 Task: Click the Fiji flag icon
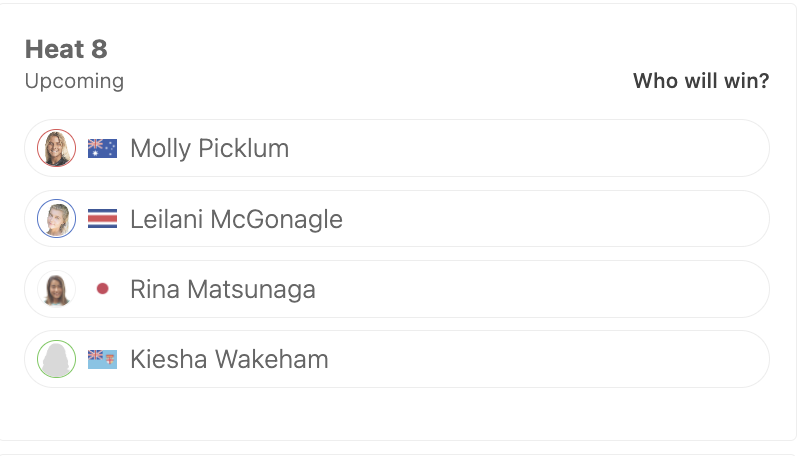(x=102, y=359)
